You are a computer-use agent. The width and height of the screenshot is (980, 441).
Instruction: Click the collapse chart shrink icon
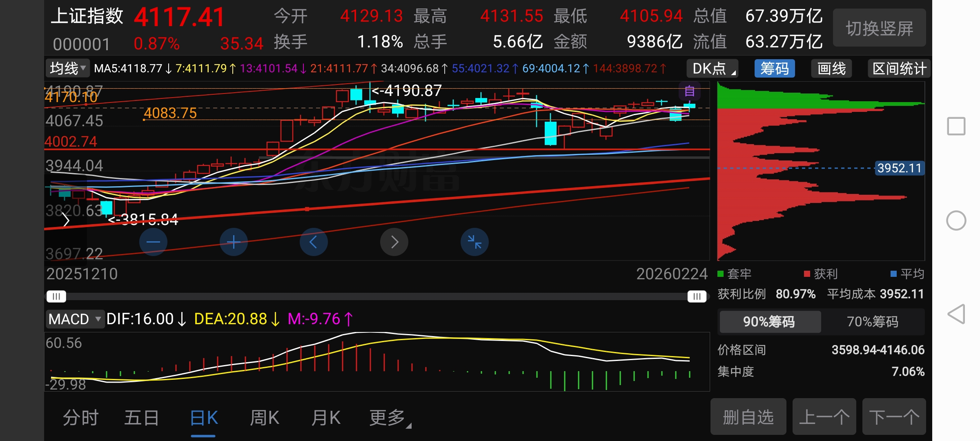click(x=474, y=242)
